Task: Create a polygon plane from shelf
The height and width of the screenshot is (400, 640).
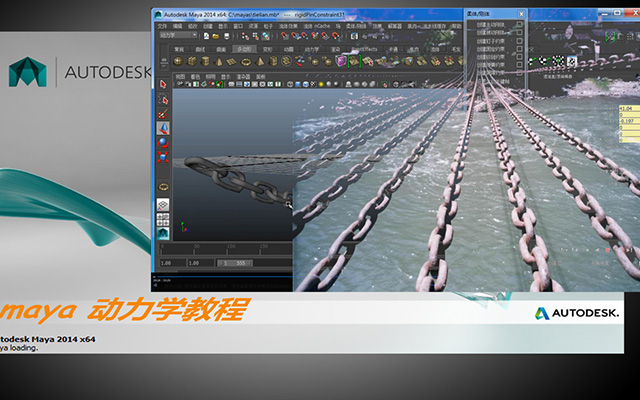Action: point(231,61)
